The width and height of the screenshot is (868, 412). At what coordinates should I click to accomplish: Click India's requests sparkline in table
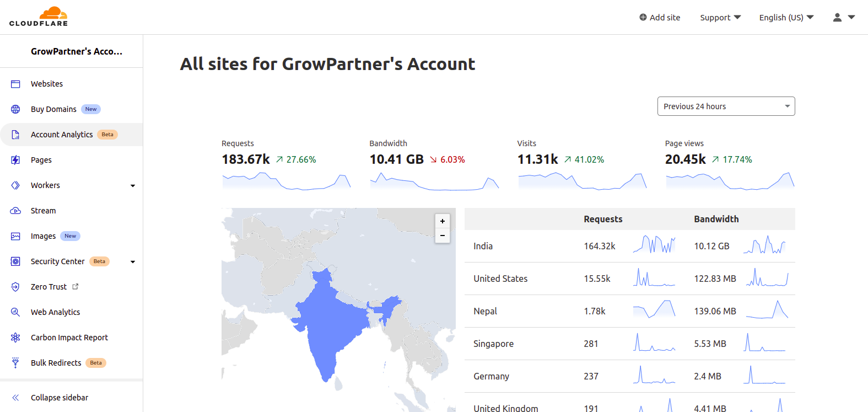pyautogui.click(x=654, y=244)
